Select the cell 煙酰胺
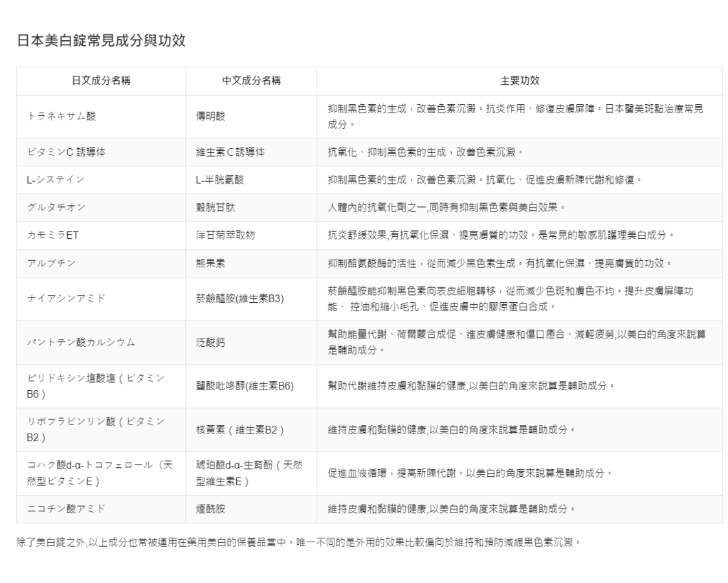The image size is (728, 583). pos(251,509)
